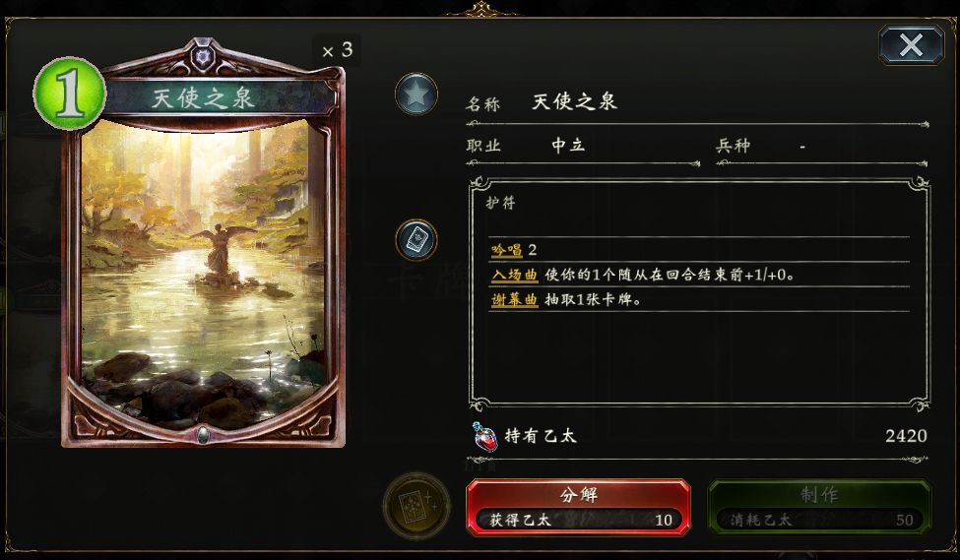The image size is (960, 560).
Task: Click the 吟唱 keyword link
Action: click(506, 250)
